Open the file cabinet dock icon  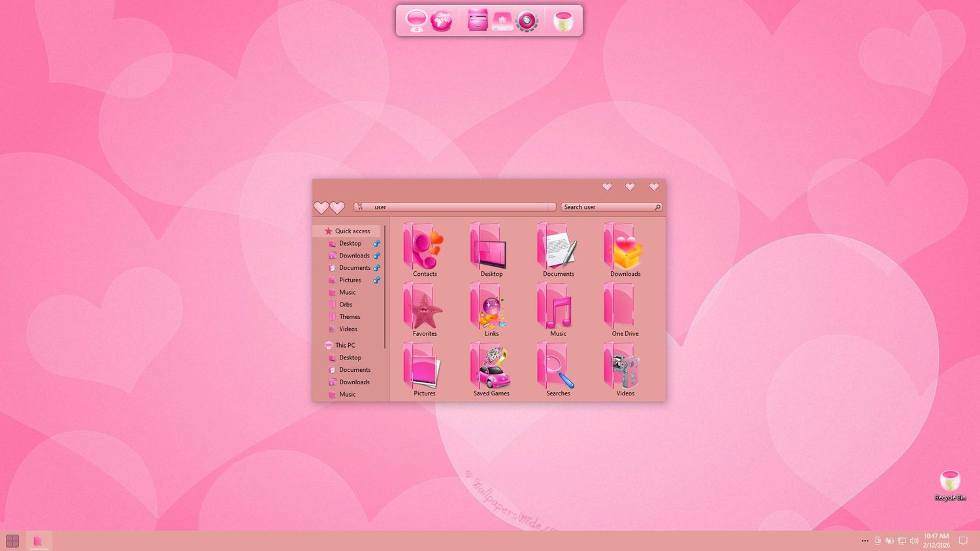[478, 21]
